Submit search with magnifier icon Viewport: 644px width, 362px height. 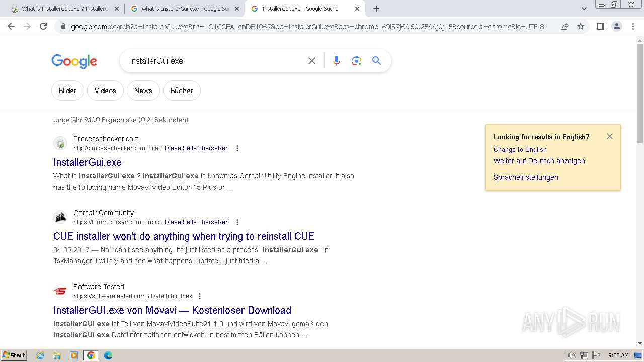click(376, 61)
